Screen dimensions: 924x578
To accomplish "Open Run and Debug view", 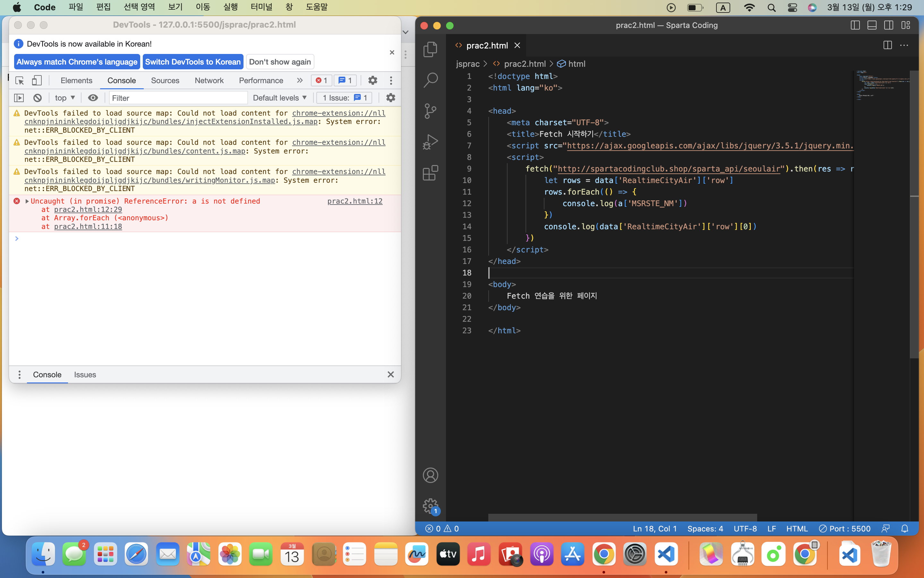I will 430,142.
